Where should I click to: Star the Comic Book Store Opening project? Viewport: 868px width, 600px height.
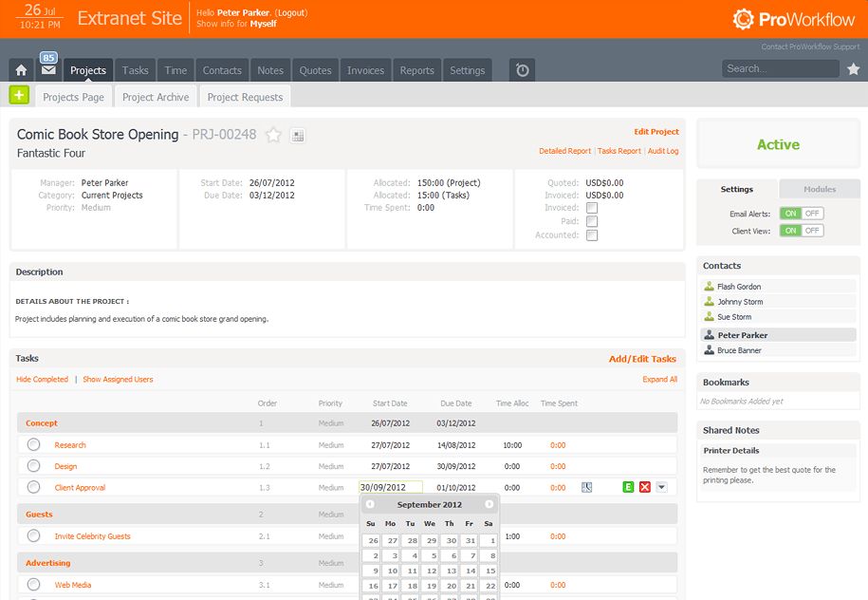273,135
